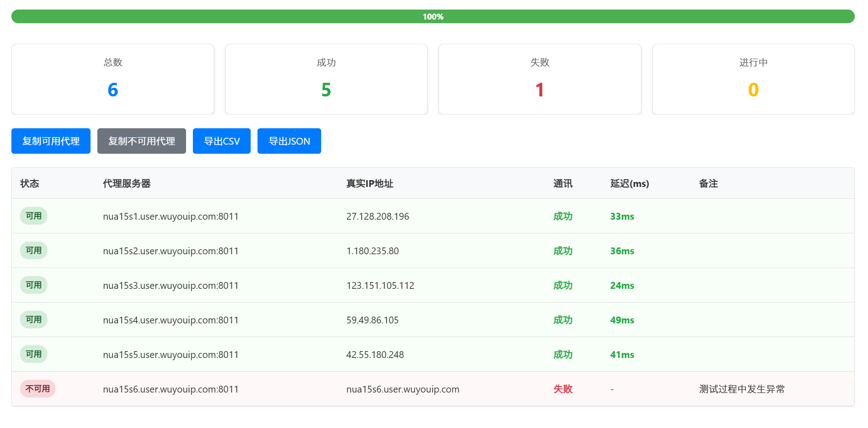Select the 总数 summary card
Screen dimensions: 868x428
(x=113, y=79)
